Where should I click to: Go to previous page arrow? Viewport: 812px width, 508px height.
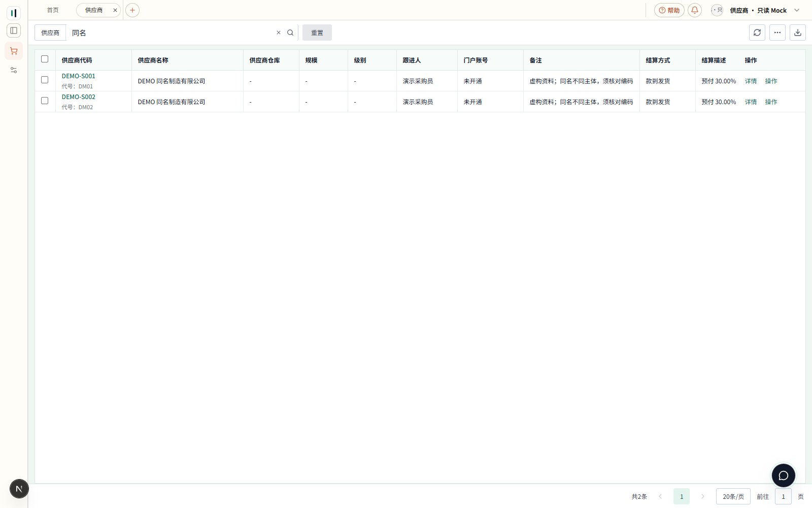[x=660, y=496]
